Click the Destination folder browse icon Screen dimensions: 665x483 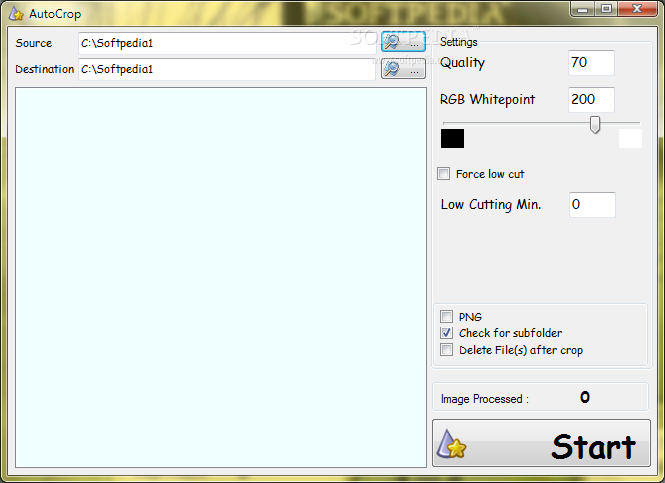tap(403, 69)
